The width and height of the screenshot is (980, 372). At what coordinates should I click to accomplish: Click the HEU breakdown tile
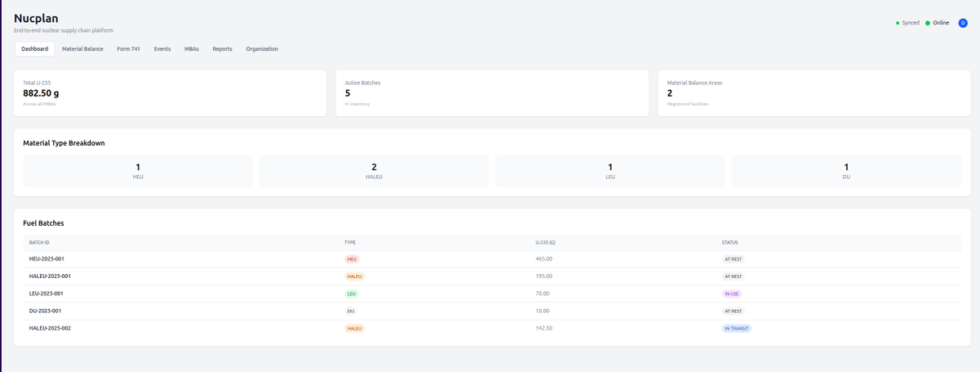tap(138, 171)
